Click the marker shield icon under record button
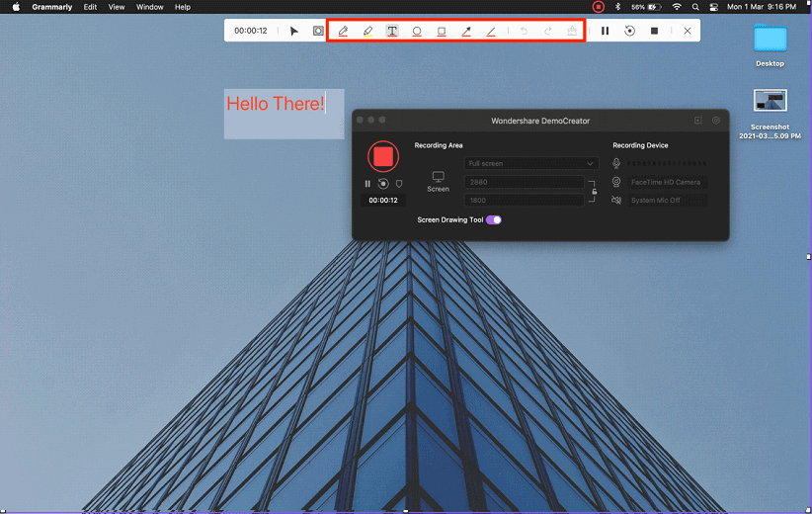The width and height of the screenshot is (812, 514). point(399,184)
